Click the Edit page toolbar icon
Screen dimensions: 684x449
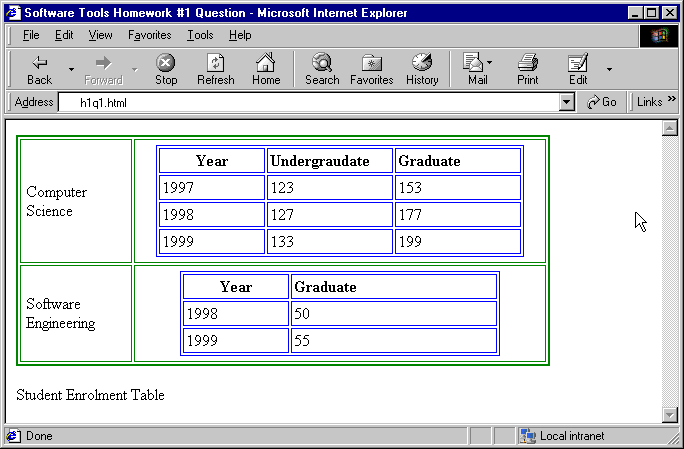[578, 62]
